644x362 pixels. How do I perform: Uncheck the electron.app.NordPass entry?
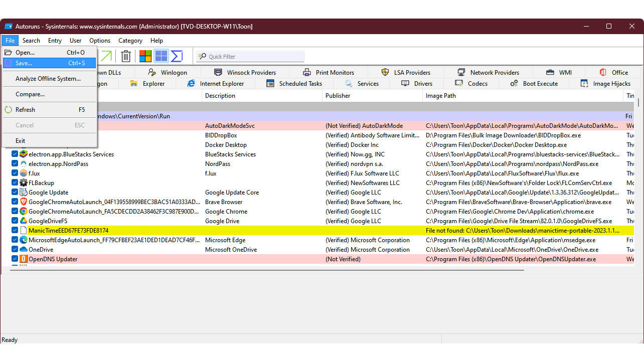[15, 164]
